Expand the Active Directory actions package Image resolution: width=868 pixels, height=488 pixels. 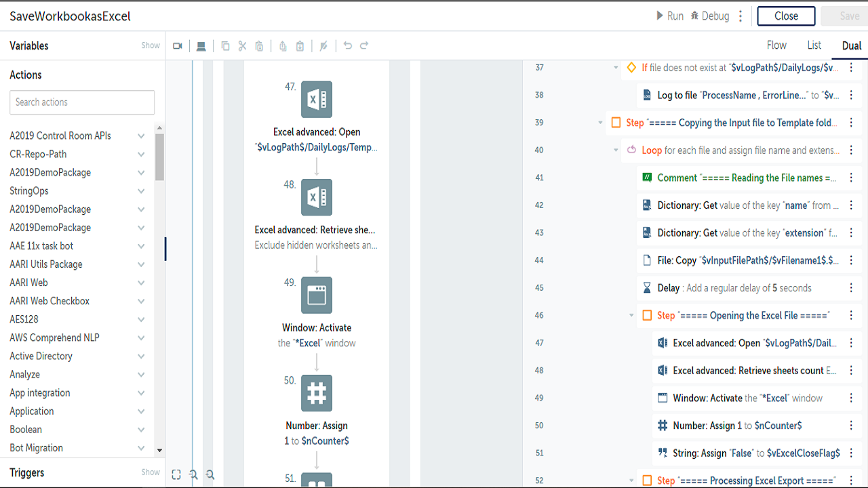pyautogui.click(x=141, y=356)
